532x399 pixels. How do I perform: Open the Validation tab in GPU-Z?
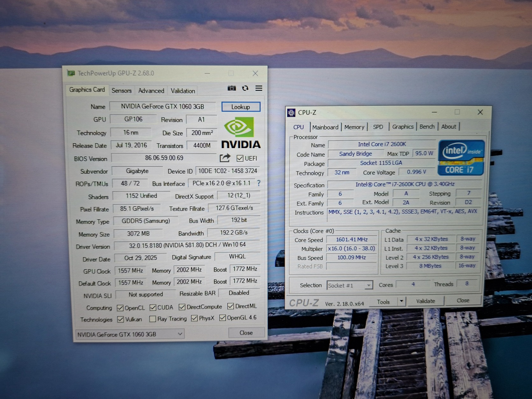coord(183,91)
